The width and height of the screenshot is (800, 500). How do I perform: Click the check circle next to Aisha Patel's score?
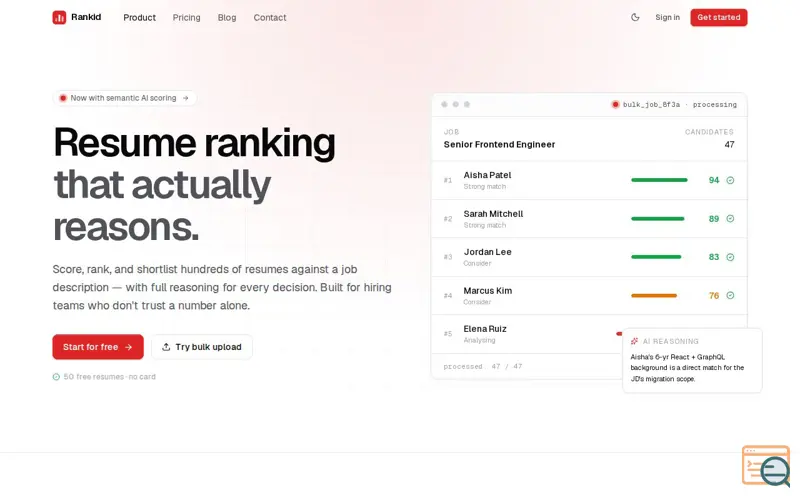coord(730,180)
